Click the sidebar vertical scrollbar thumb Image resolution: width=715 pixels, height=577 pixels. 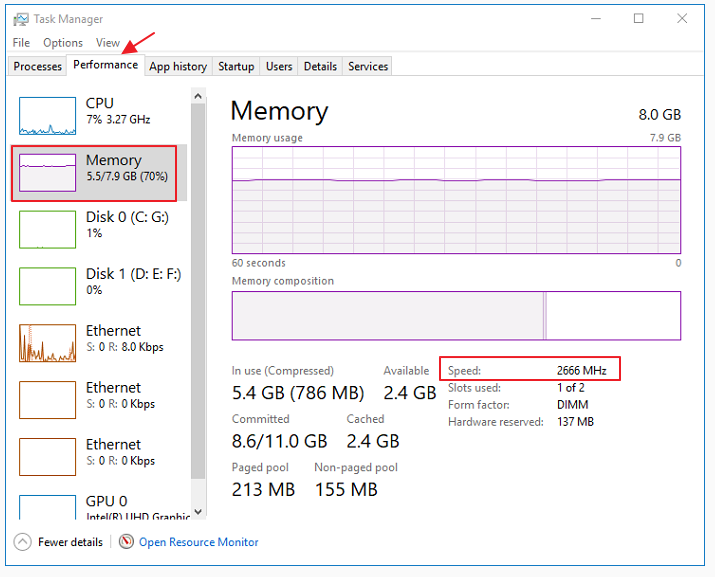click(x=198, y=291)
